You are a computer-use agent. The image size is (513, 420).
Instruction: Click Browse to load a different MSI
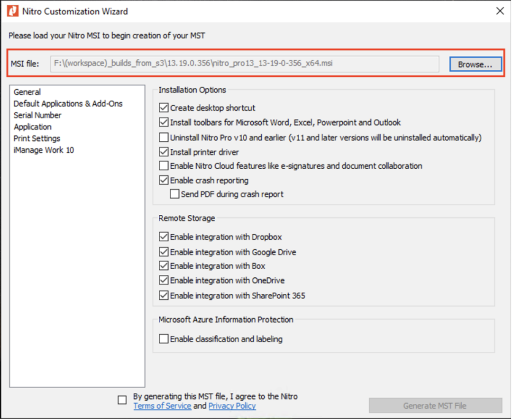475,64
